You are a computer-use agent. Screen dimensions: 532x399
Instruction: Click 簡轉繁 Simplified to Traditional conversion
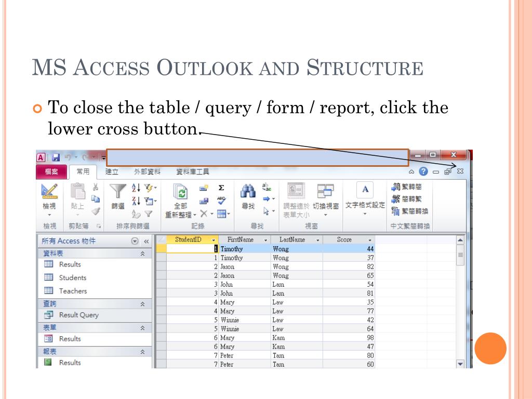point(406,199)
